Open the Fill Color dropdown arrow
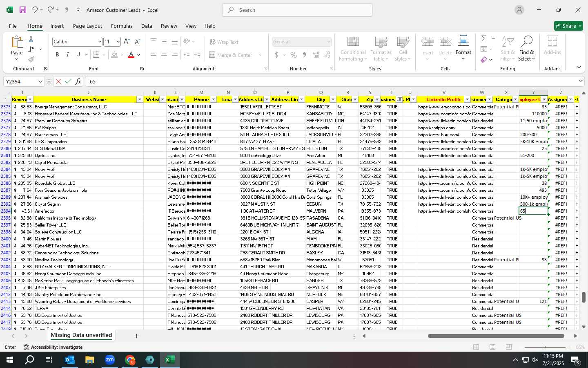 (122, 55)
